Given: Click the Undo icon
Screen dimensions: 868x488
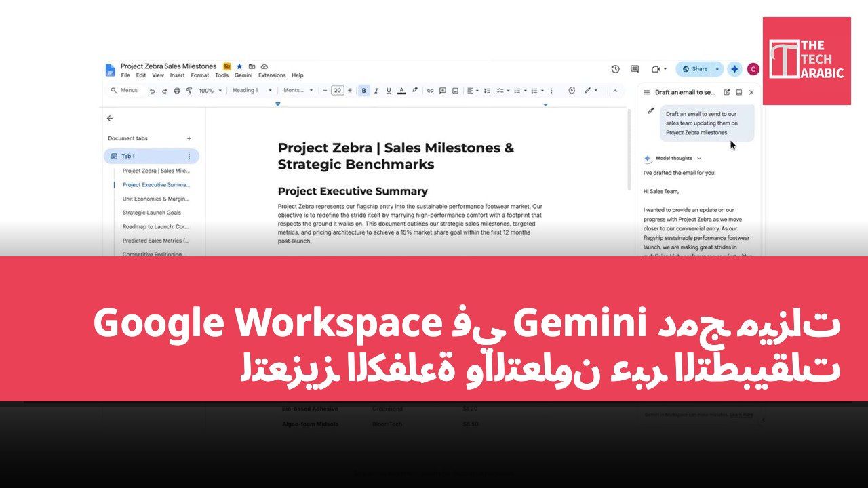Looking at the screenshot, I should click(x=152, y=90).
